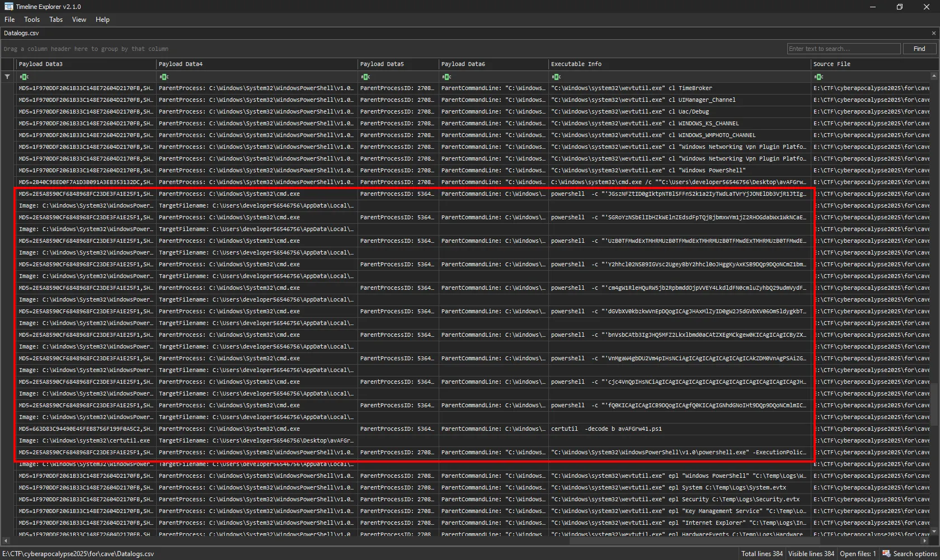Open the Payload Data5 filter operator icon

[x=365, y=77]
